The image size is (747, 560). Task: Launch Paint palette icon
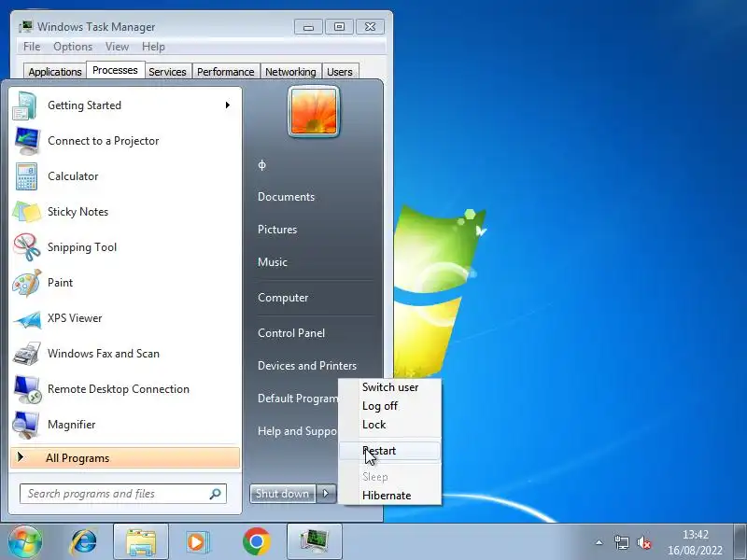27,283
